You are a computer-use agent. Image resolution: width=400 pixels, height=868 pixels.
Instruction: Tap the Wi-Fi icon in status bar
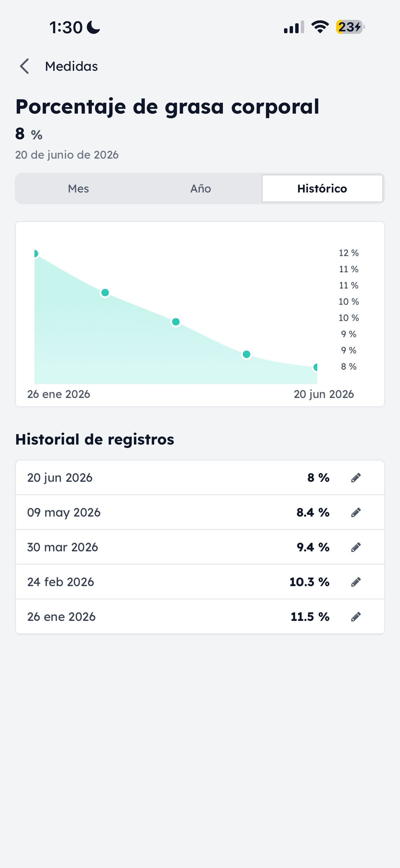[320, 27]
